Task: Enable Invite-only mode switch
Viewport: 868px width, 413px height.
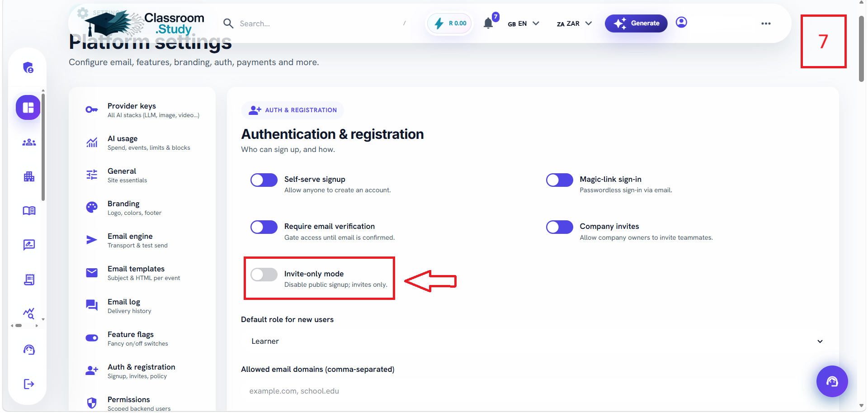Action: (264, 275)
